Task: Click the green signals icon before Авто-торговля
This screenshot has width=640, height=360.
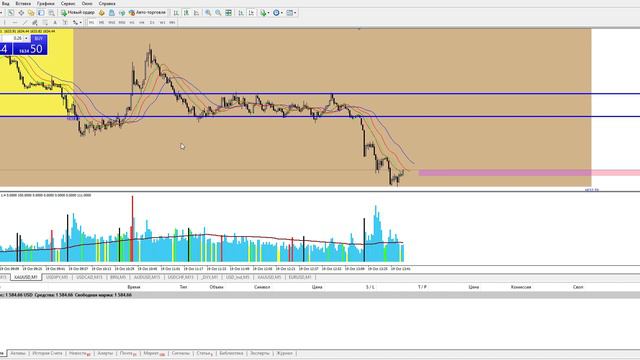Action: 122,13
